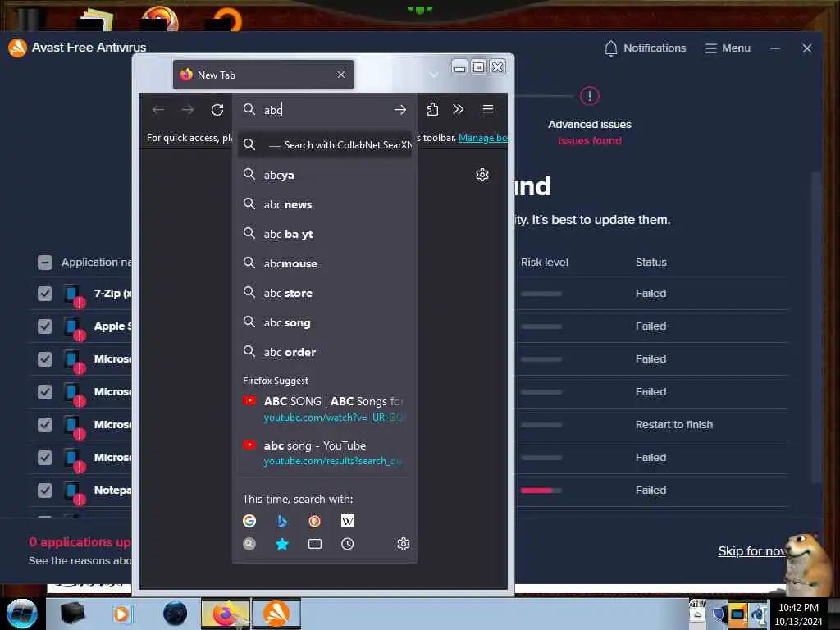Click the Risk level column header

pyautogui.click(x=545, y=262)
